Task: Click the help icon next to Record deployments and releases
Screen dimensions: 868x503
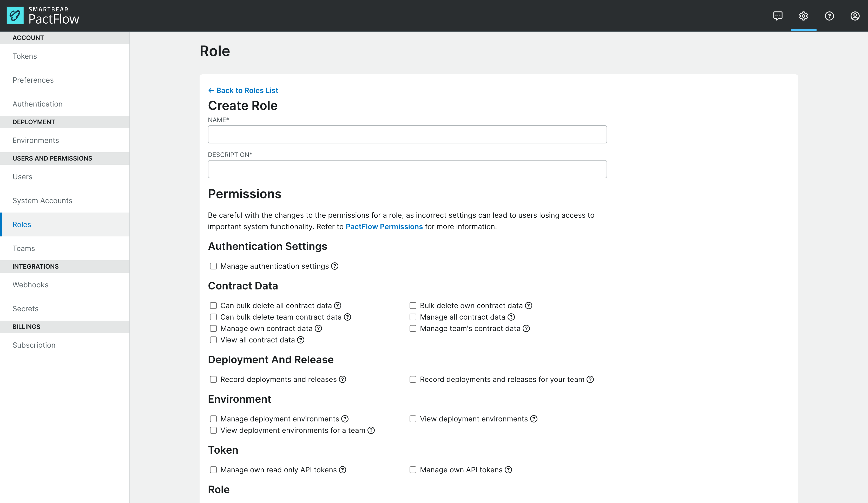Action: pyautogui.click(x=343, y=379)
